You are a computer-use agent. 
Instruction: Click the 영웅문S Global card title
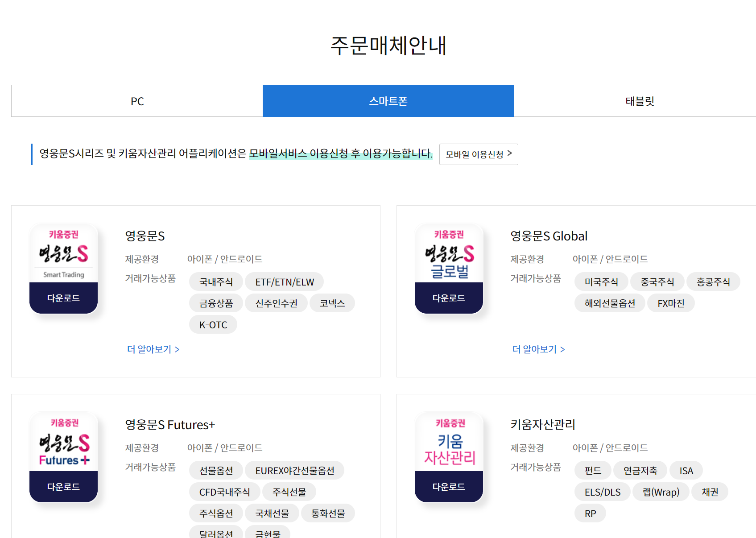coord(549,236)
